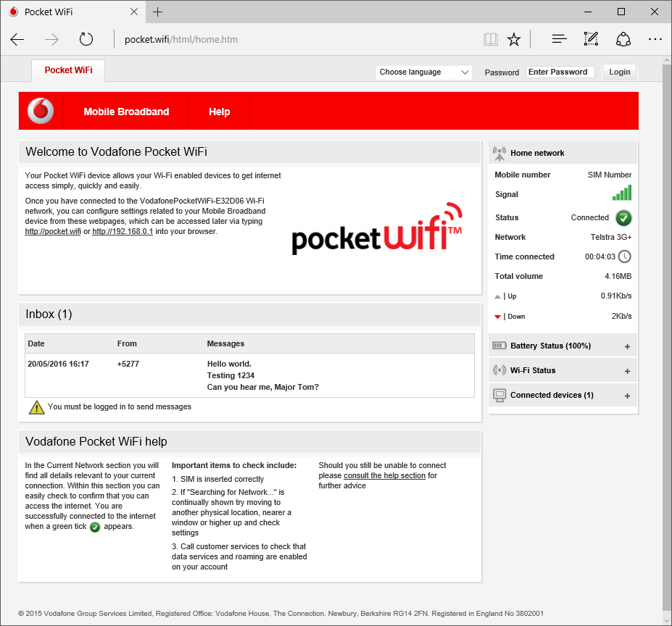
Task: Open the Mobile Broadband menu
Action: click(126, 112)
